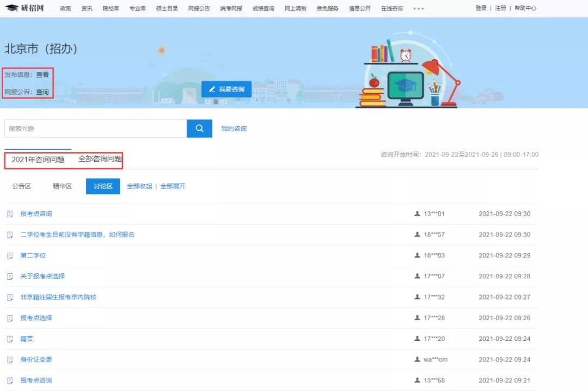Select the 公告区 section
The height and width of the screenshot is (391, 588).
point(22,186)
